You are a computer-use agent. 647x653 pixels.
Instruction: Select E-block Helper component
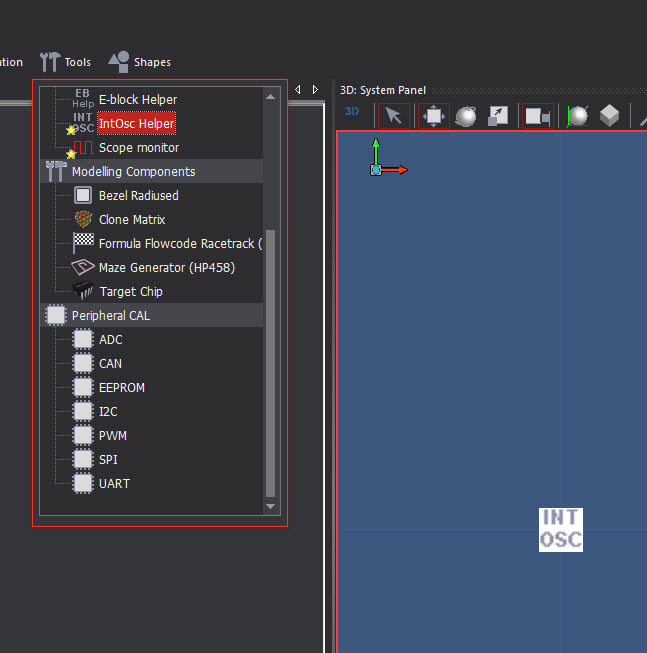(138, 100)
